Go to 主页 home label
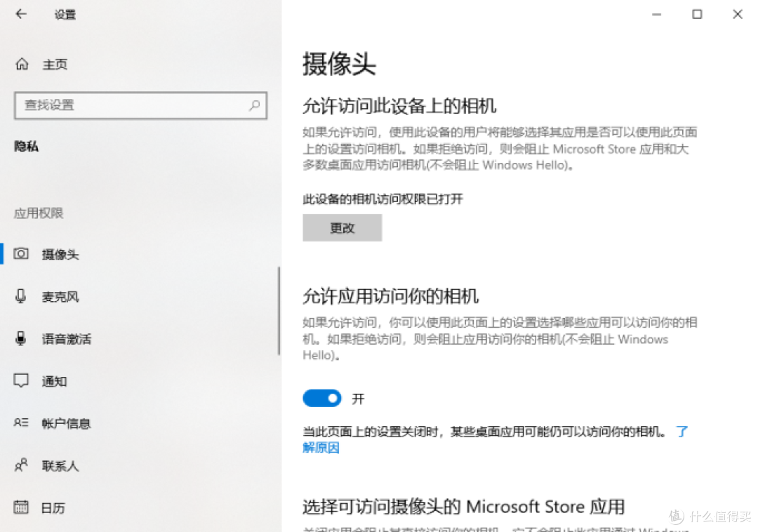 pos(55,65)
